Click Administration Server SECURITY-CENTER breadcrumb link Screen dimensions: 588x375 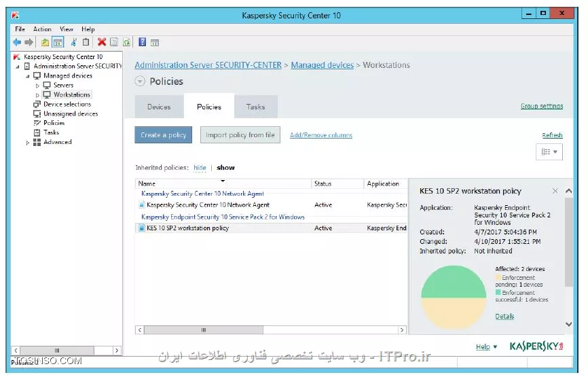point(208,65)
